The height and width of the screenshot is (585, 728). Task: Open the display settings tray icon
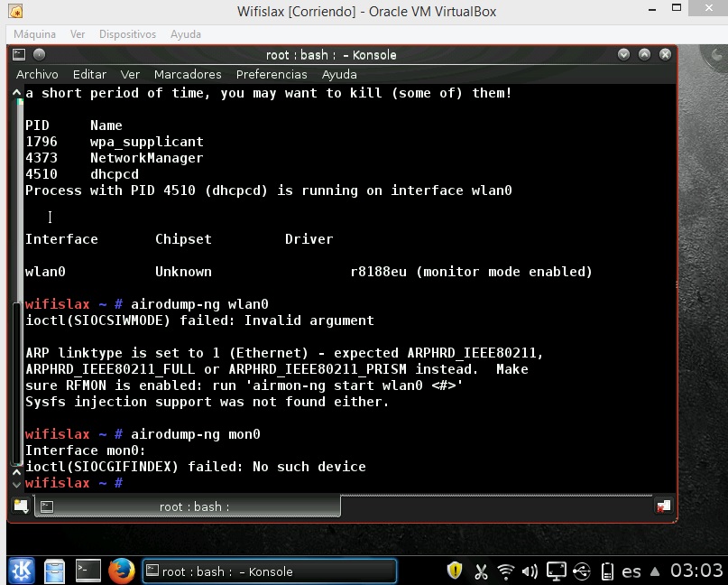[x=557, y=571]
